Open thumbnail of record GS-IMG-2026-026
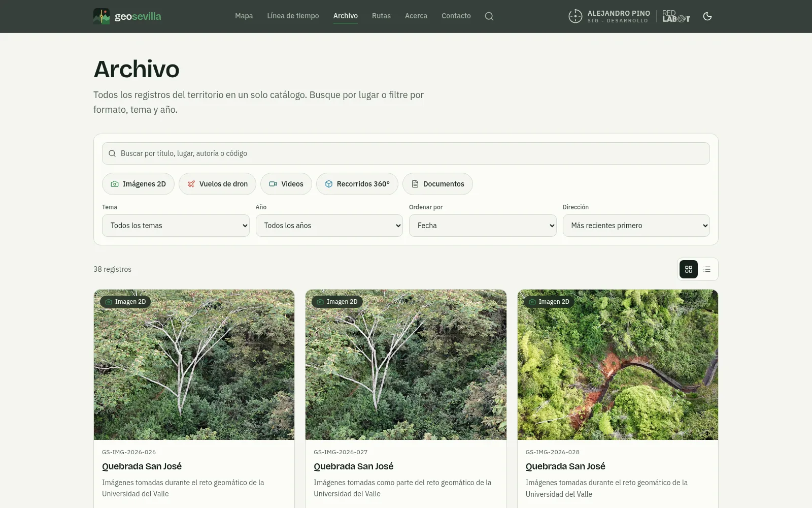812x508 pixels. coord(194,365)
